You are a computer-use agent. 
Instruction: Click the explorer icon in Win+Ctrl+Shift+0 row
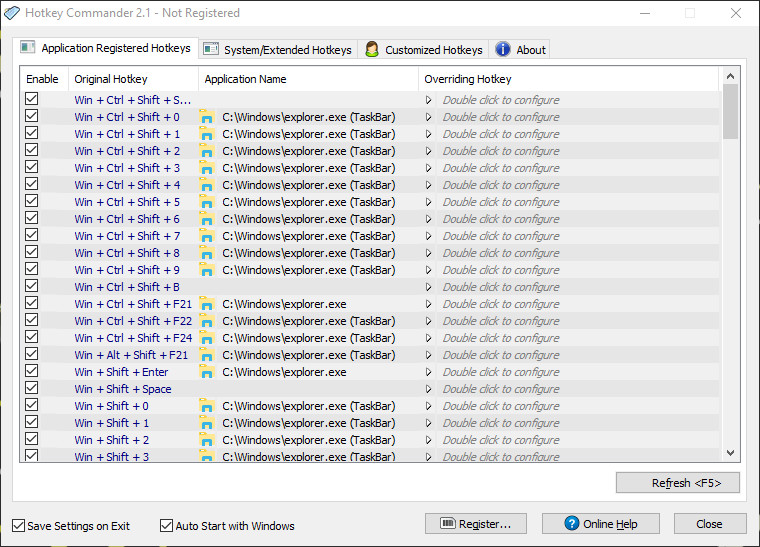coord(206,117)
